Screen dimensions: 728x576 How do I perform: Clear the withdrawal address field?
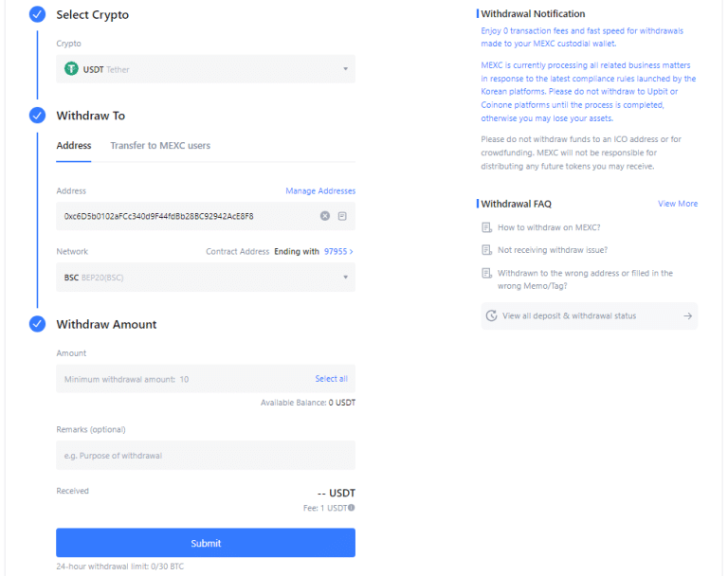click(x=325, y=216)
